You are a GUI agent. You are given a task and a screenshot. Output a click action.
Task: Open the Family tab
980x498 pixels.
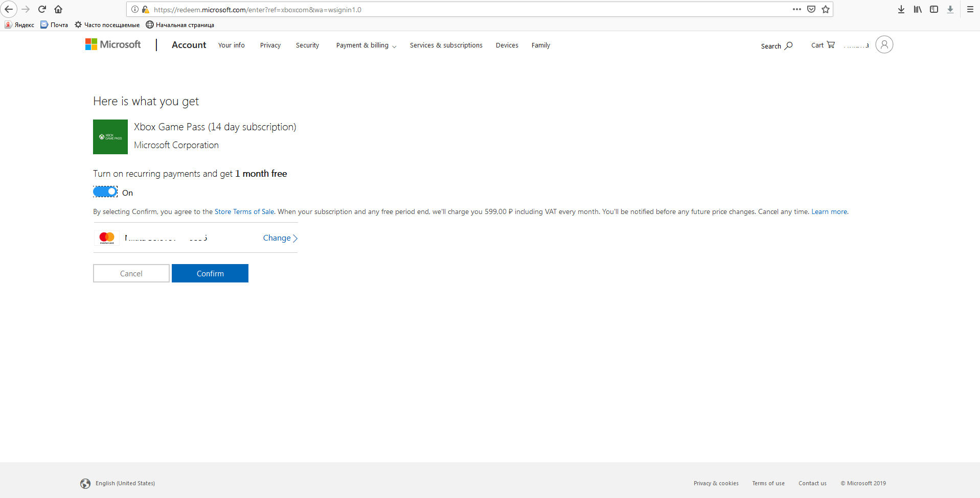point(541,45)
